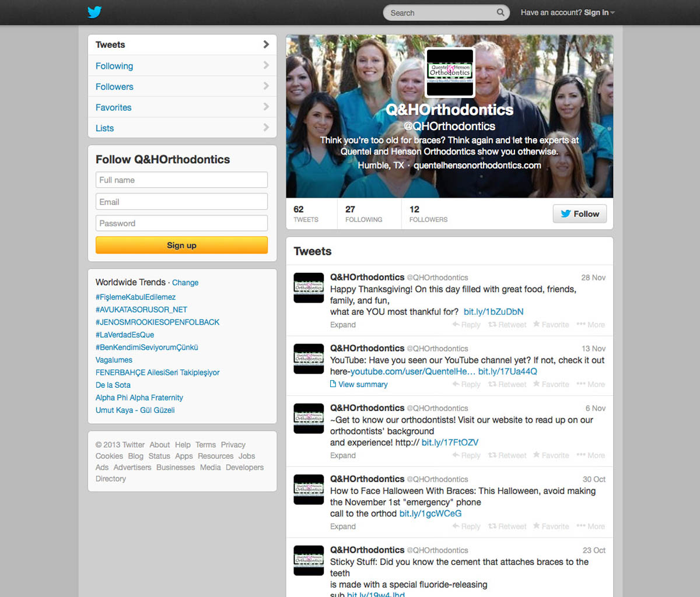Click the search magnifier icon

pos(500,12)
